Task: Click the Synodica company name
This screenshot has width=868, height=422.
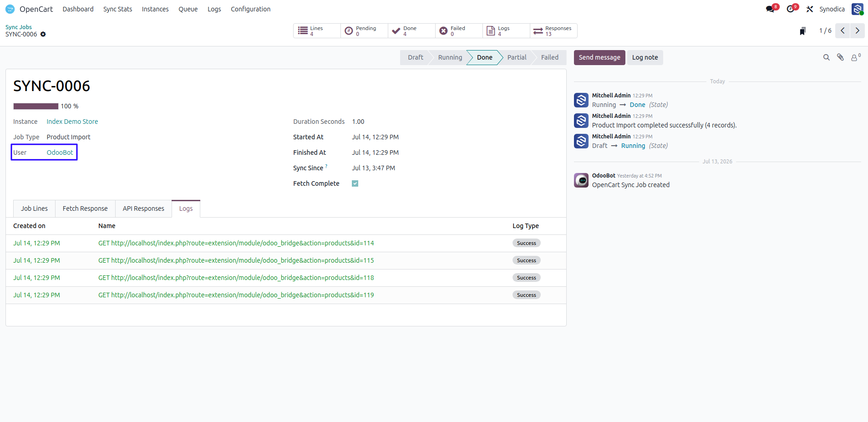Action: [x=832, y=9]
